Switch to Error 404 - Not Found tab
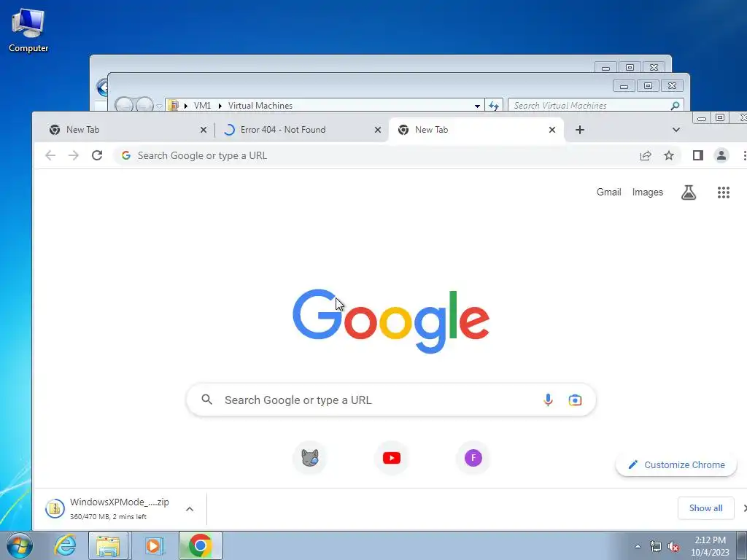Image resolution: width=747 pixels, height=560 pixels. (301, 130)
